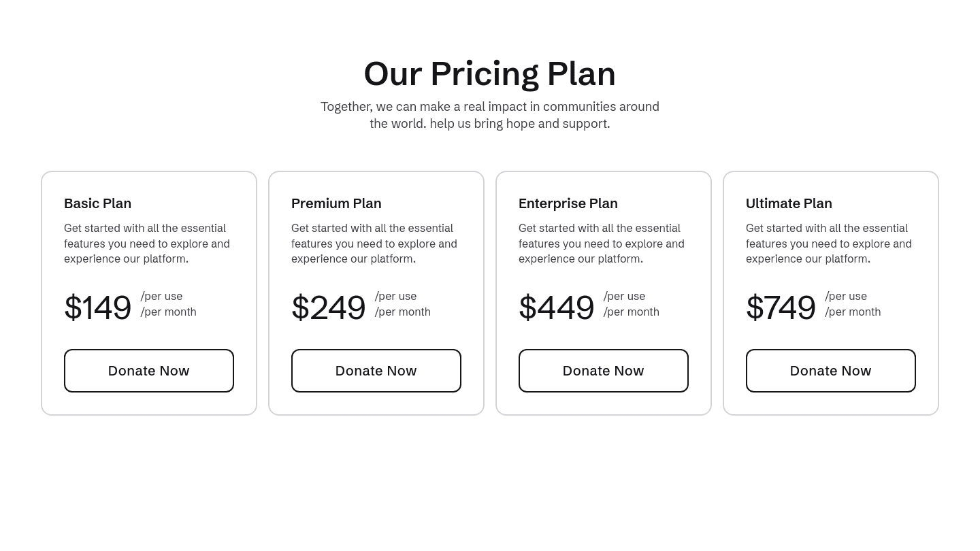This screenshot has width=980, height=551.
Task: Select the Ultimate Plan title
Action: coord(789,203)
